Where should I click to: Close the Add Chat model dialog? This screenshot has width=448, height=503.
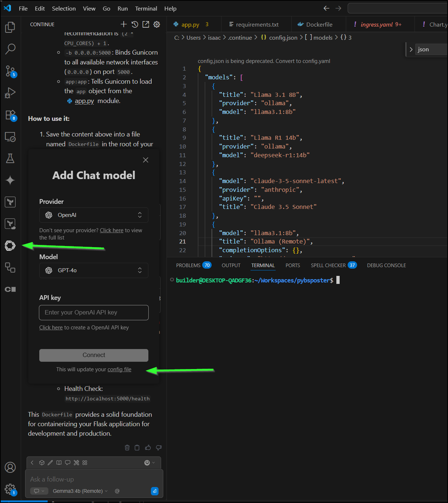(145, 160)
